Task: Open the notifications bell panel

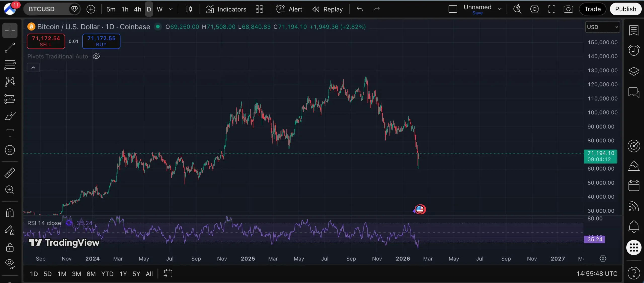Action: [x=634, y=227]
